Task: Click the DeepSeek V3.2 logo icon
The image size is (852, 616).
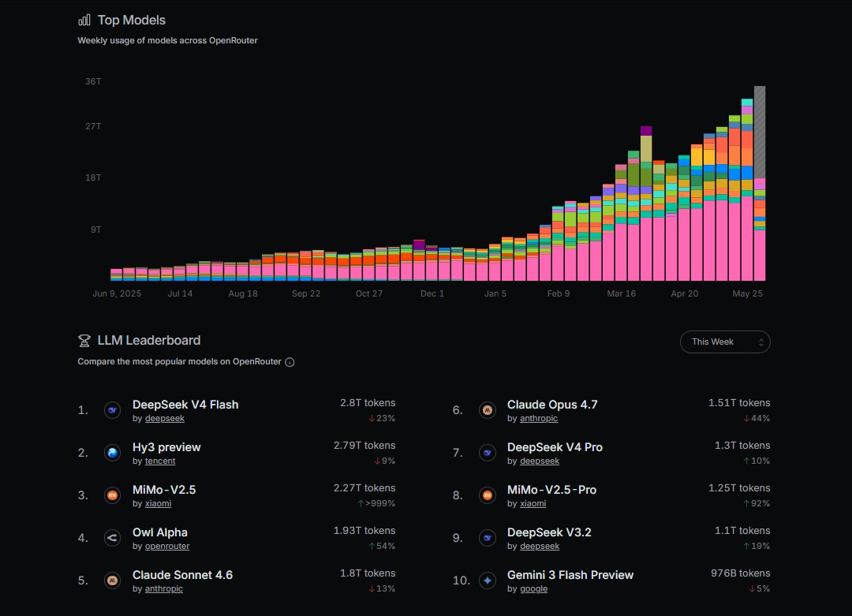Action: coord(488,538)
